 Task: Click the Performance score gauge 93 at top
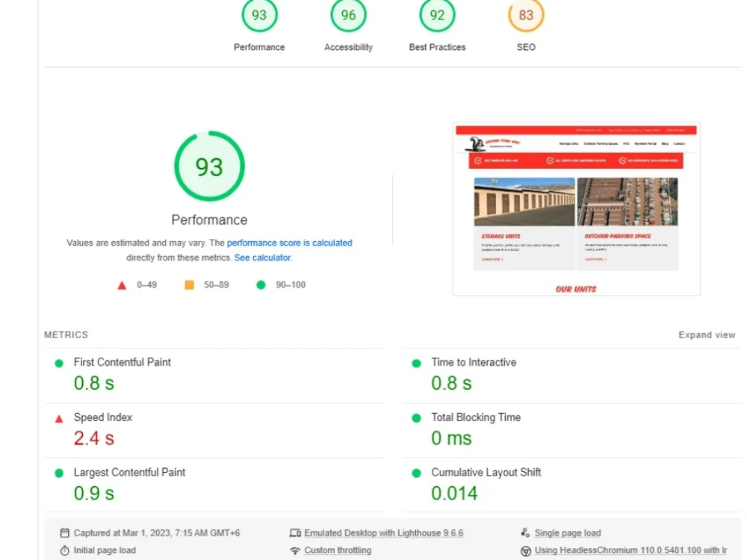(259, 15)
